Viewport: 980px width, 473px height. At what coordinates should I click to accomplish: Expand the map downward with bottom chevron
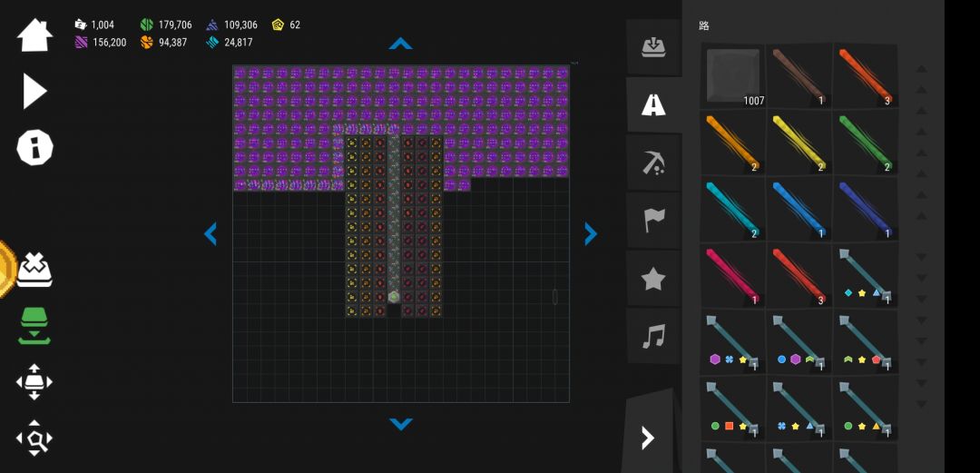(401, 424)
